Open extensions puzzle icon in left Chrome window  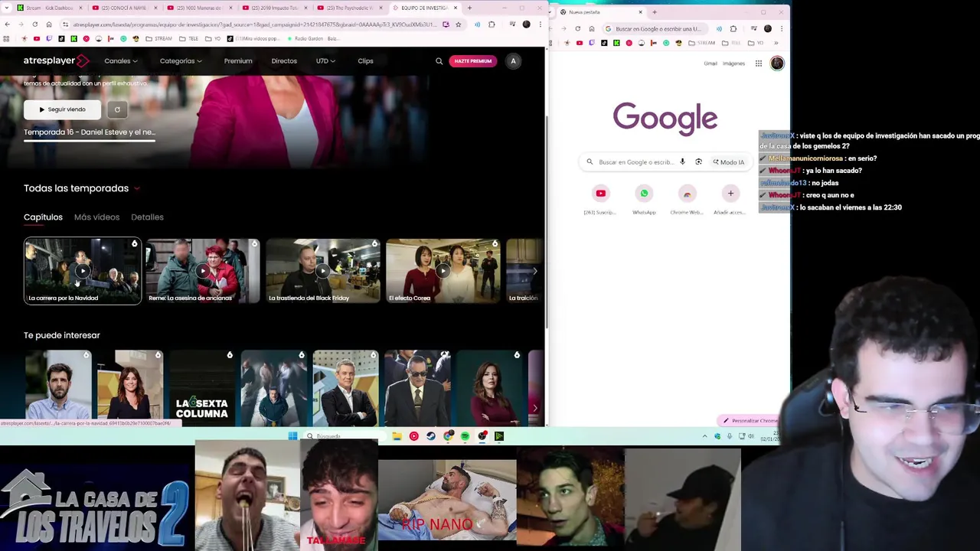click(x=492, y=24)
